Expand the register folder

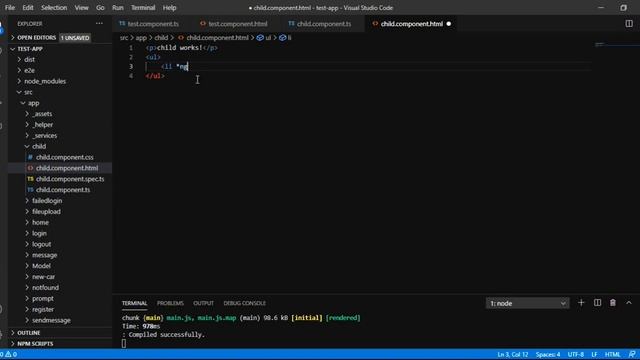click(x=43, y=309)
